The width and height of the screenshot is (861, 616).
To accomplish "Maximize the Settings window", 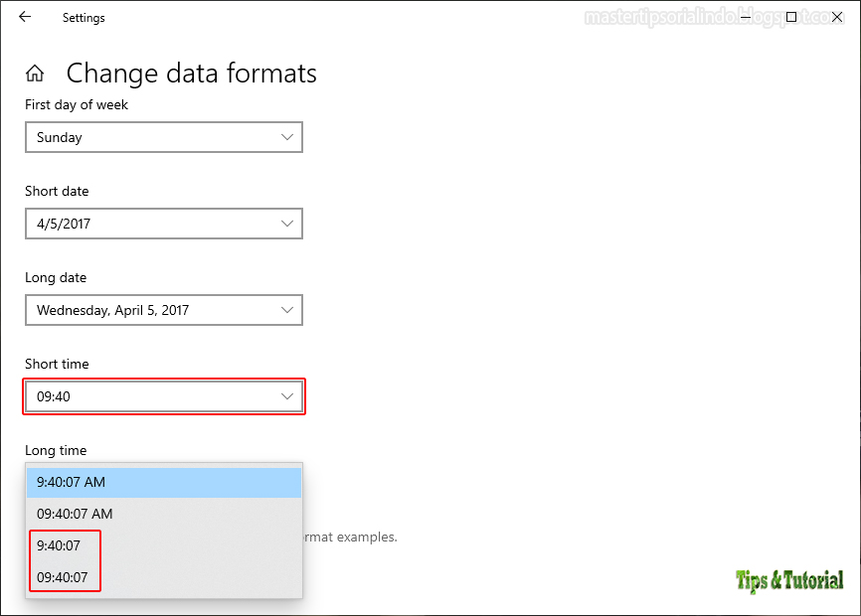I will point(790,17).
